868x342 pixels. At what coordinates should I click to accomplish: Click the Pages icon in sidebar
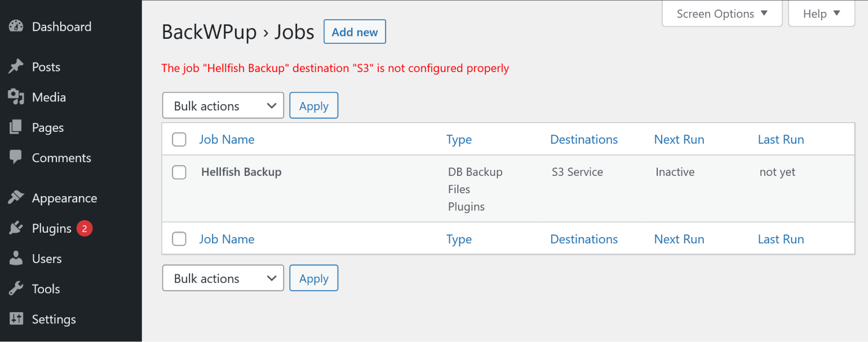(16, 128)
